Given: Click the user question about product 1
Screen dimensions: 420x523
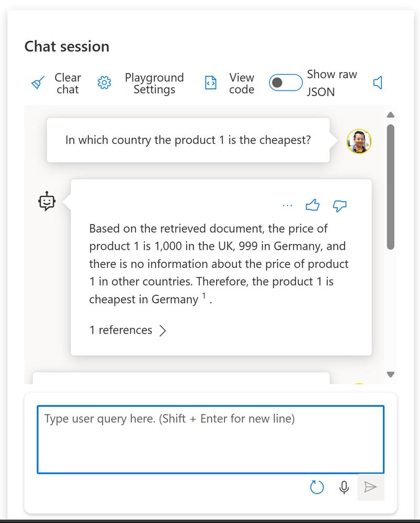Looking at the screenshot, I should [188, 140].
